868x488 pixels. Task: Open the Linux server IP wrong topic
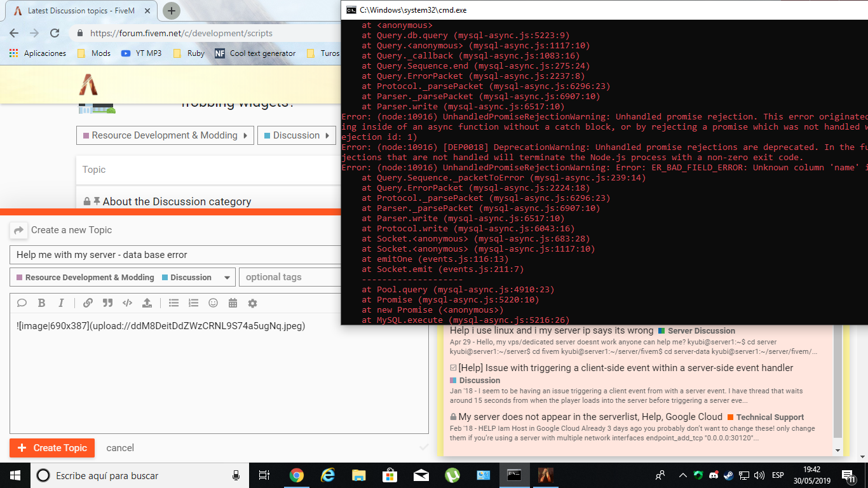pos(552,330)
